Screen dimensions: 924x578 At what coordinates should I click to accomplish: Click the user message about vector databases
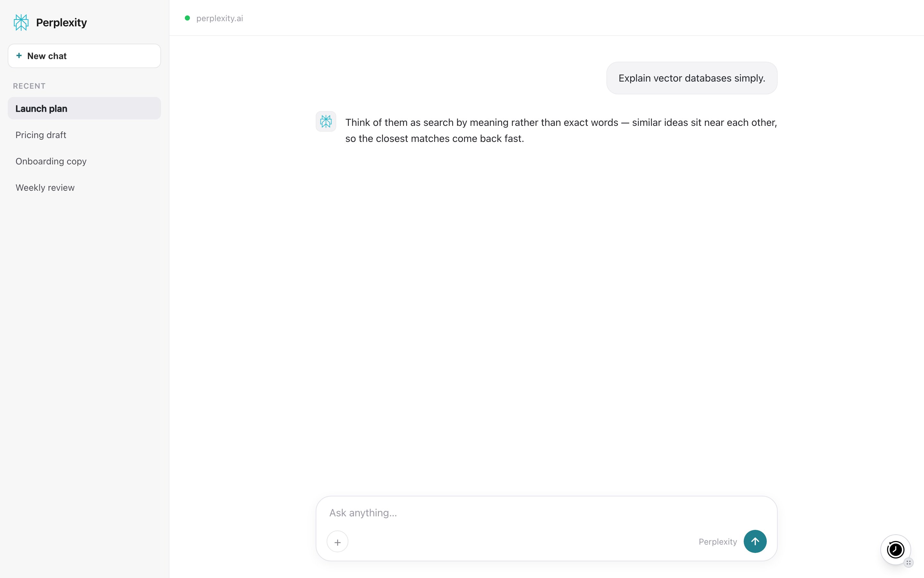[x=692, y=78]
